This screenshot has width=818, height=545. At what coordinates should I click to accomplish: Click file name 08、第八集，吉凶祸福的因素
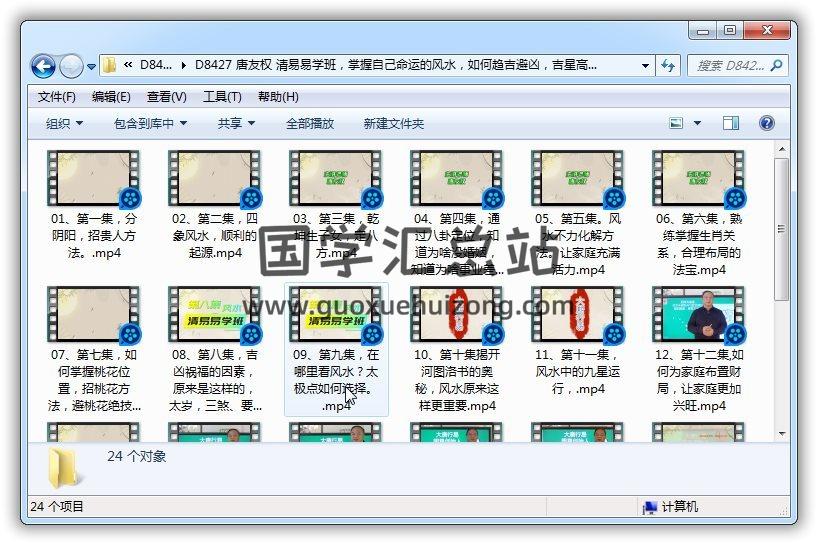point(215,380)
